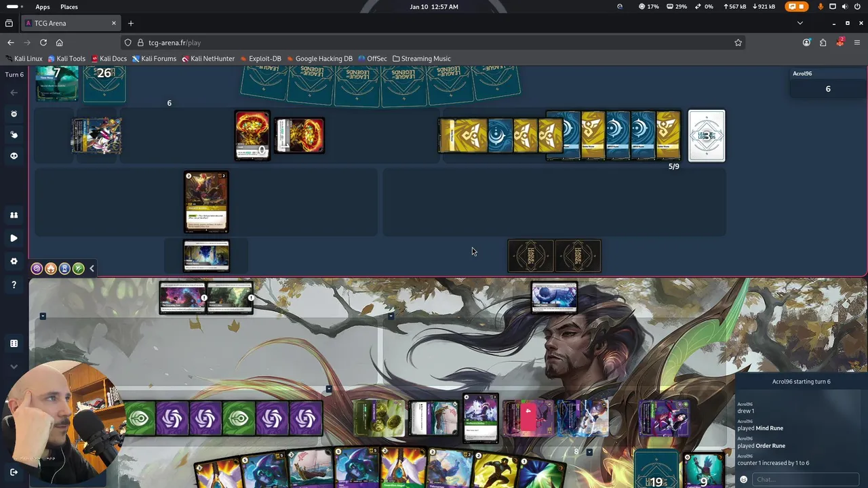
Task: Click opponent's fiery champion card with 0 counter
Action: (x=252, y=135)
